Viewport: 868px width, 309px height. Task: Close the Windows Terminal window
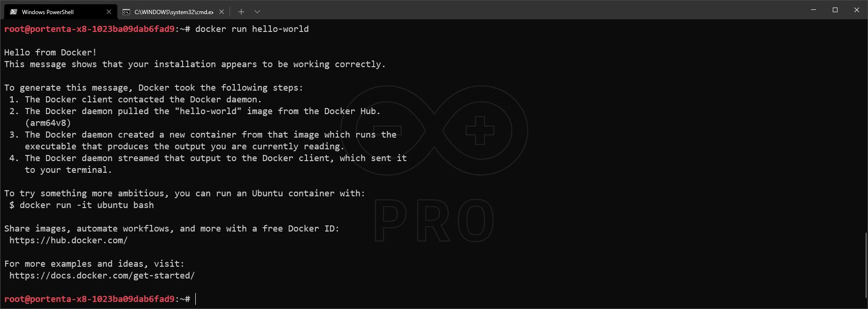point(857,10)
